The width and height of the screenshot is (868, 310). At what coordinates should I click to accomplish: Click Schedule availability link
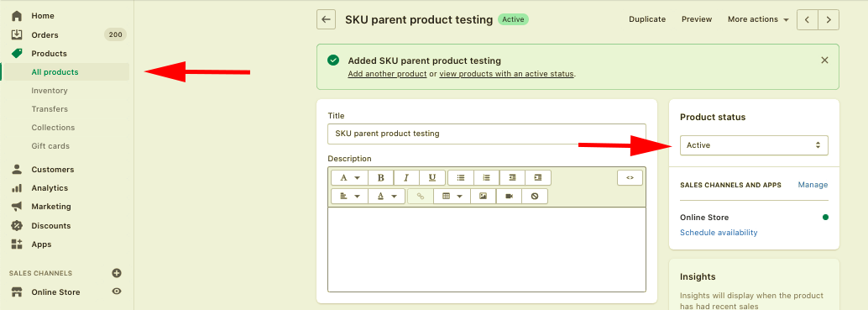click(719, 233)
